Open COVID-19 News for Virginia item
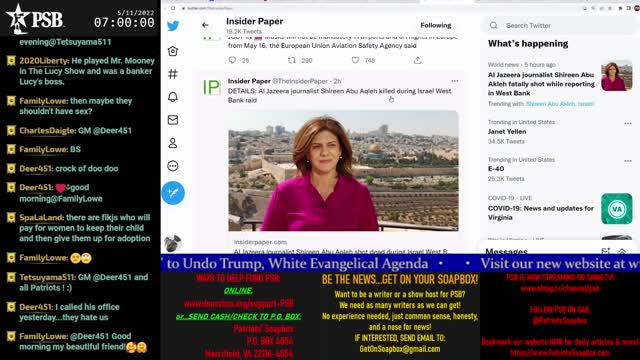Image resolution: width=640 pixels, height=360 pixels. (x=541, y=213)
